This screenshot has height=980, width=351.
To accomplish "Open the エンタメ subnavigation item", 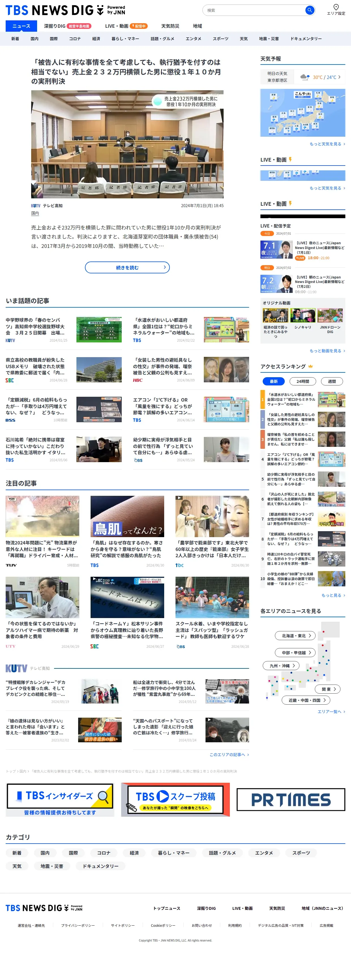I will click(x=193, y=39).
